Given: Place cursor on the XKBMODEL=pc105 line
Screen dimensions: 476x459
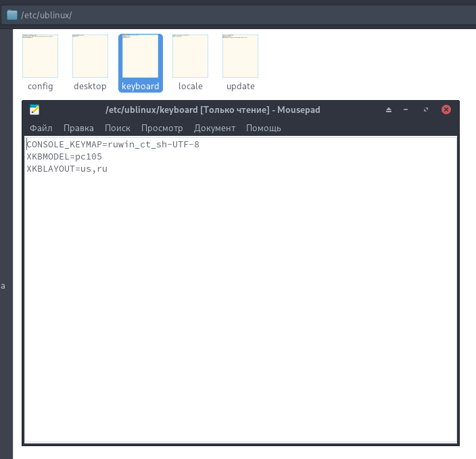Looking at the screenshot, I should [64, 157].
